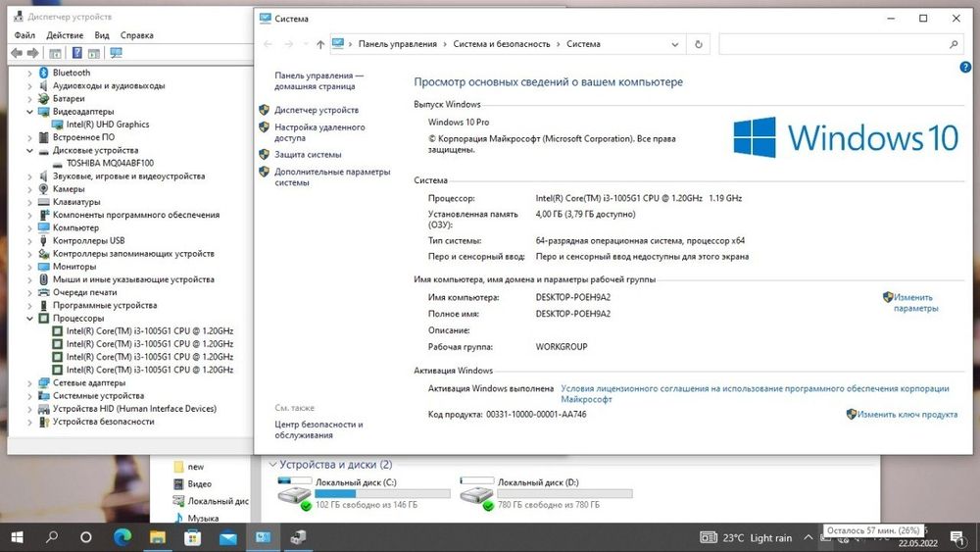Viewport: 980px width, 552px height.
Task: Click Forward arrow in Device Manager toolbar
Action: (x=33, y=53)
